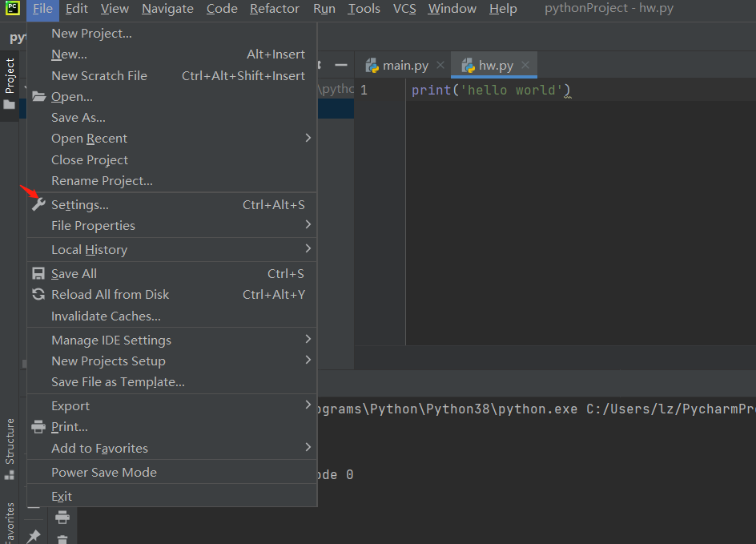This screenshot has height=544, width=756.
Task: Click the print('hello world') code line
Action: [x=490, y=91]
